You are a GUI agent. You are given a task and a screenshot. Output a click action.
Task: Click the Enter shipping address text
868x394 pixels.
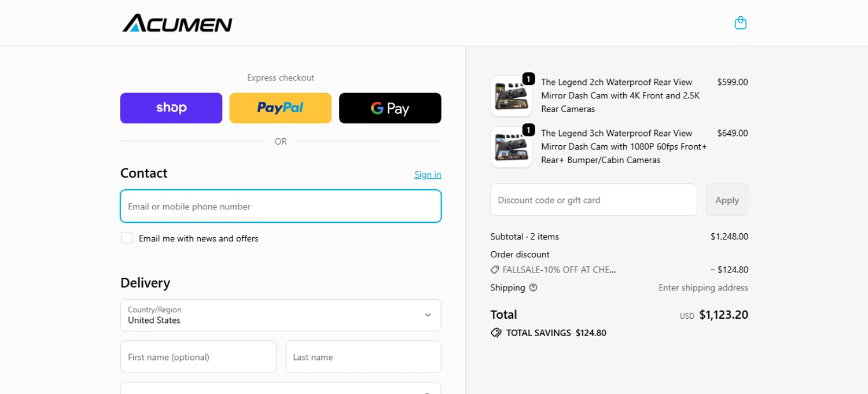(x=703, y=288)
